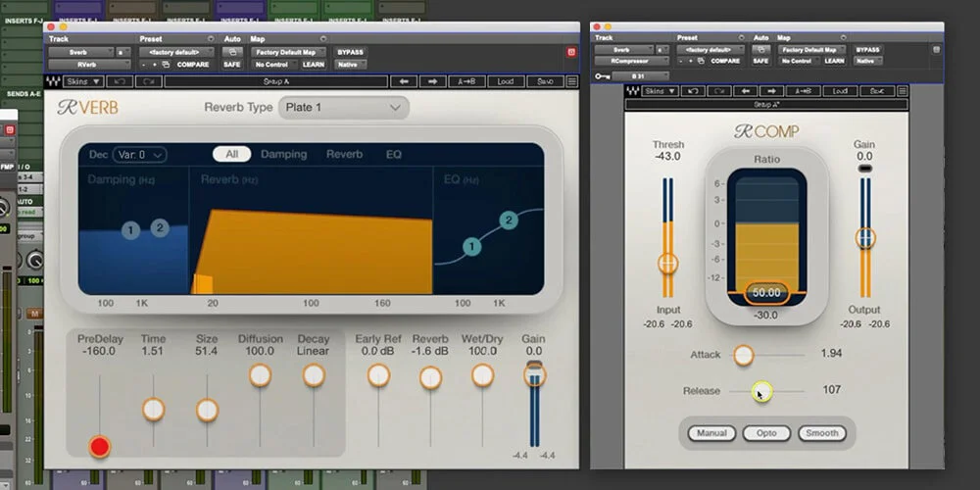This screenshot has width=980, height=490.
Task: Toggle RComp Smooth character button
Action: tap(822, 433)
